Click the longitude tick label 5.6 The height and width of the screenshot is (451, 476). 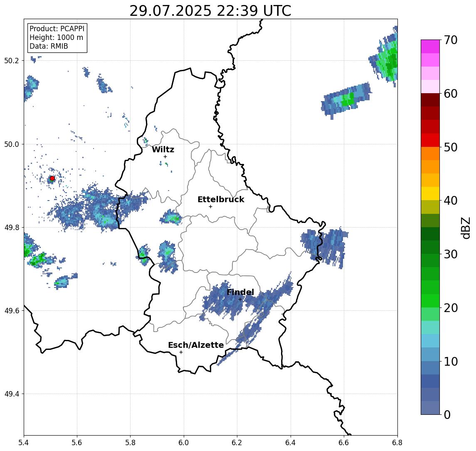pyautogui.click(x=77, y=443)
